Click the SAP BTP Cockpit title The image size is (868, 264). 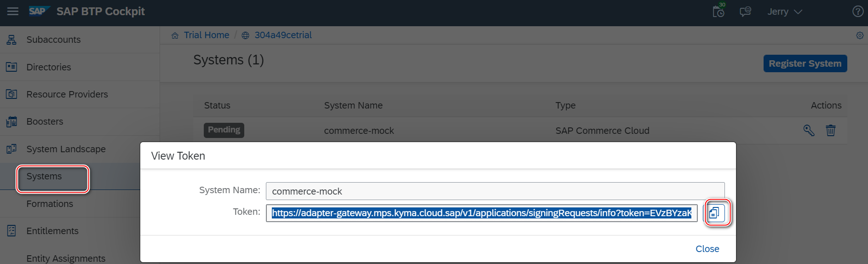pyautogui.click(x=101, y=11)
